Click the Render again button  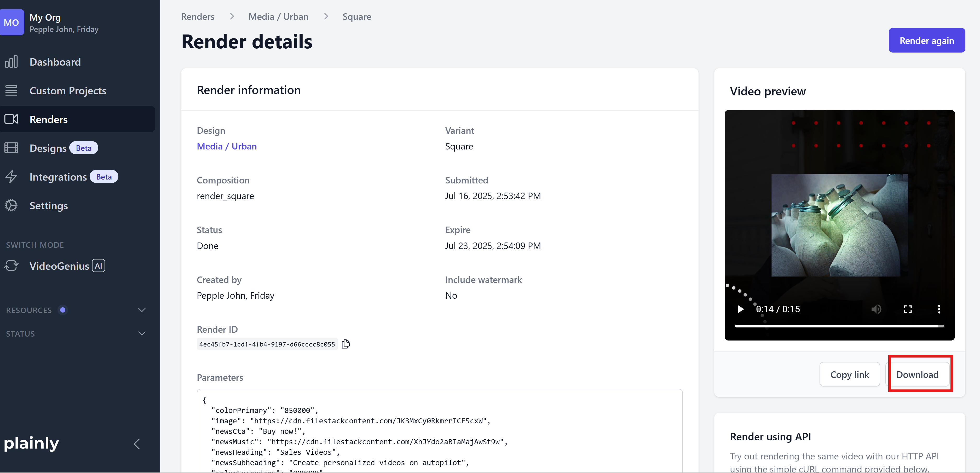coord(926,40)
